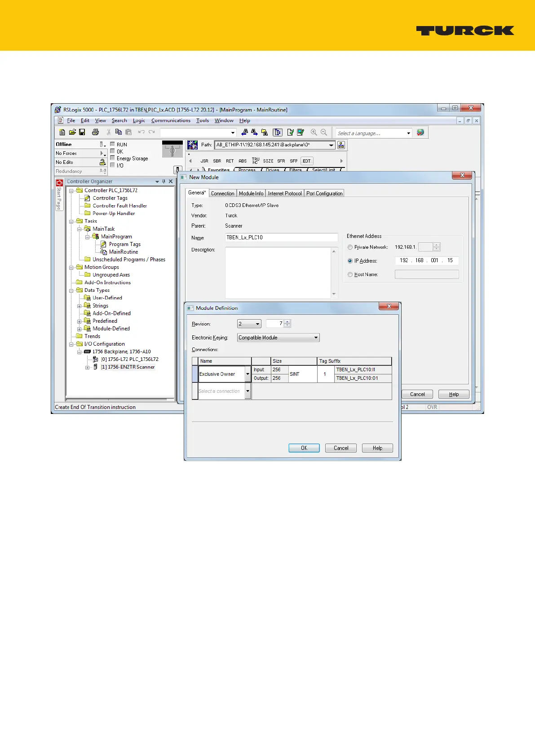Open the Tools menu
This screenshot has height=756, width=535.
(203, 120)
